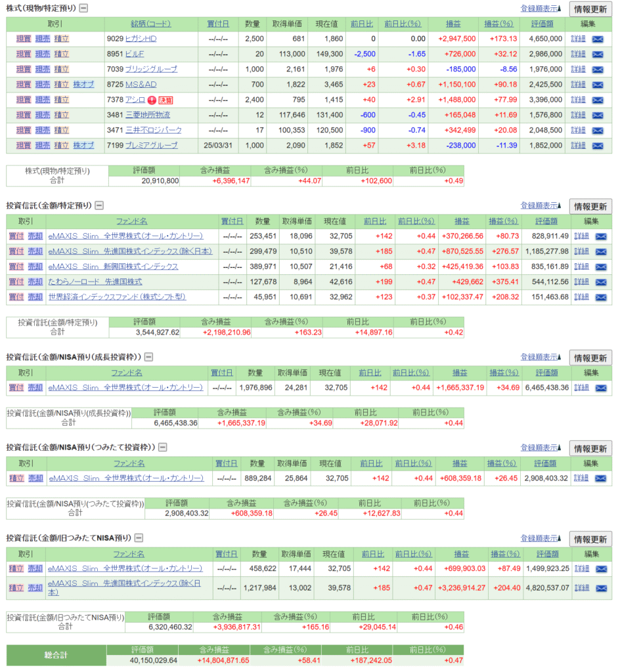Click the 決算 badge next to アシロ
Image resolution: width=618 pixels, height=672 pixels.
point(166,100)
